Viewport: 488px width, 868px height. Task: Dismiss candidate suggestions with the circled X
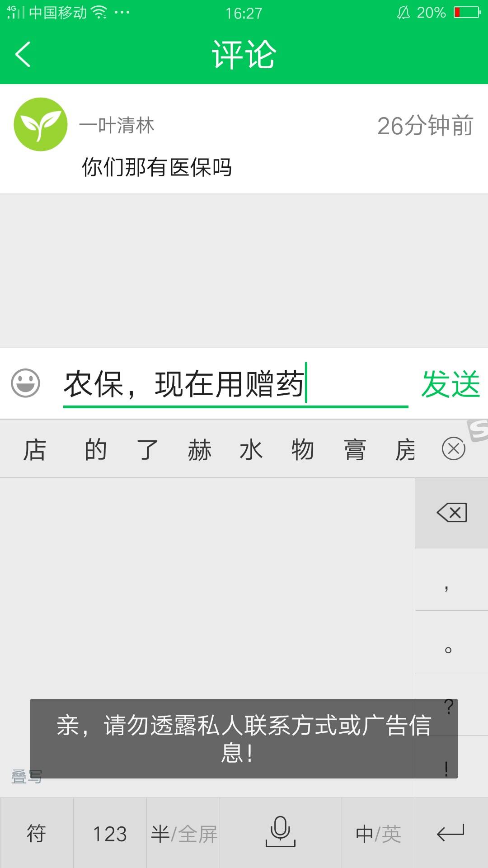454,449
